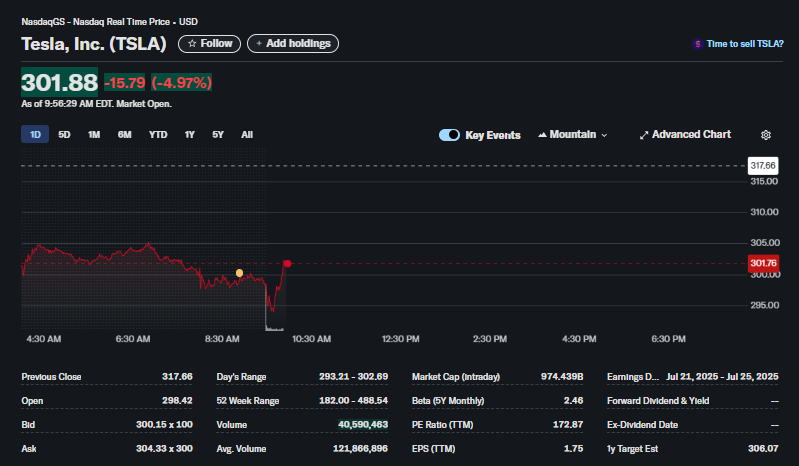Screen dimensions: 799x466
Task: Open the Advanced Chart link
Action: point(685,134)
